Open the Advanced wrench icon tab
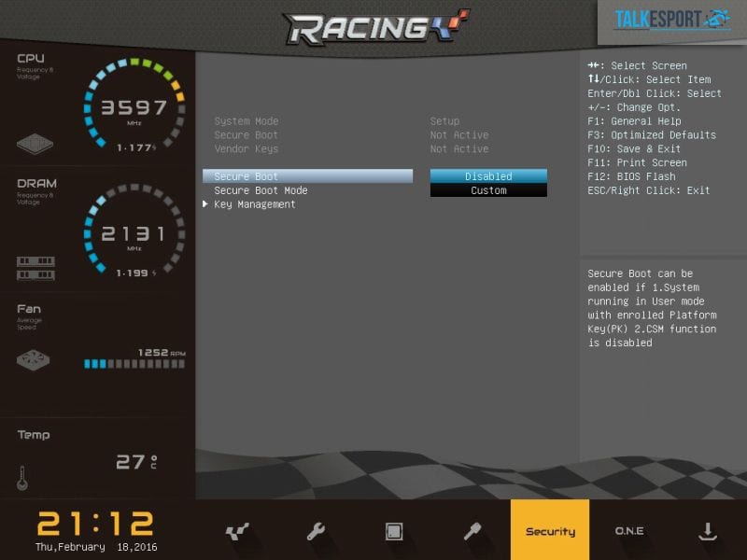This screenshot has height=560, width=747. tap(316, 531)
